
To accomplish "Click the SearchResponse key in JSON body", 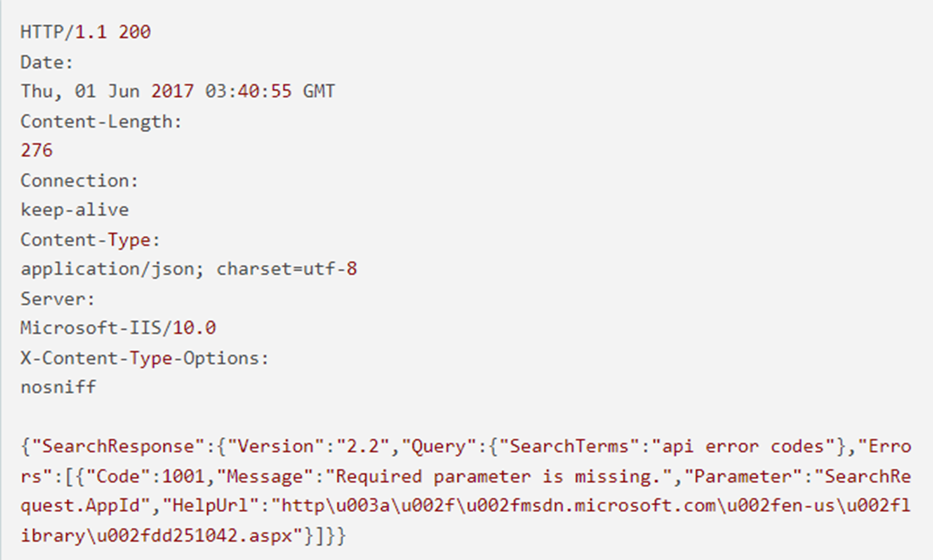I will click(x=117, y=446).
